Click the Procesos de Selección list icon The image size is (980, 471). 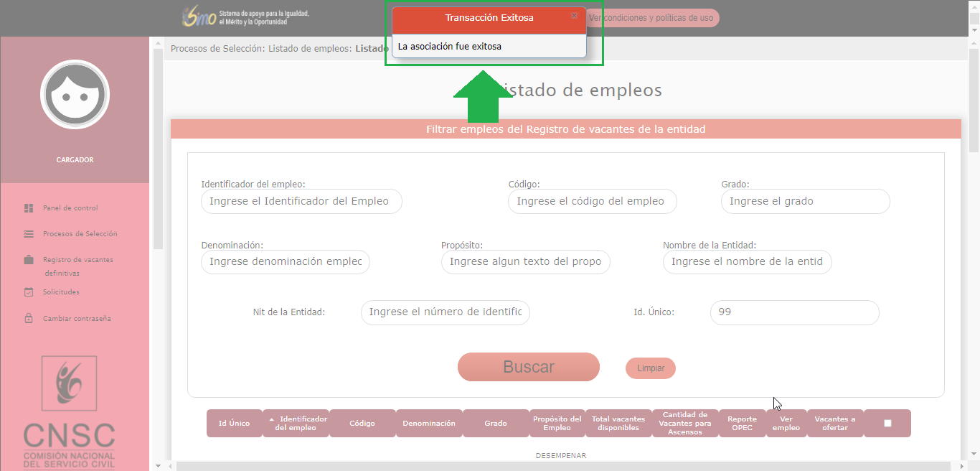point(29,234)
